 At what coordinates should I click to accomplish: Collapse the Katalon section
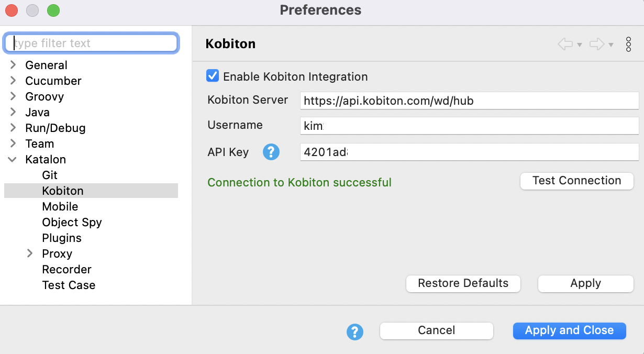coord(12,159)
